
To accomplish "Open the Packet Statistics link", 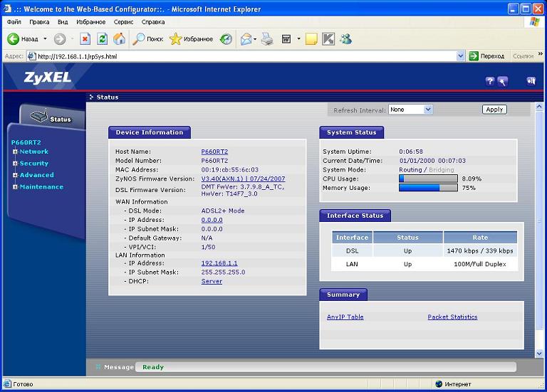I will [x=452, y=317].
